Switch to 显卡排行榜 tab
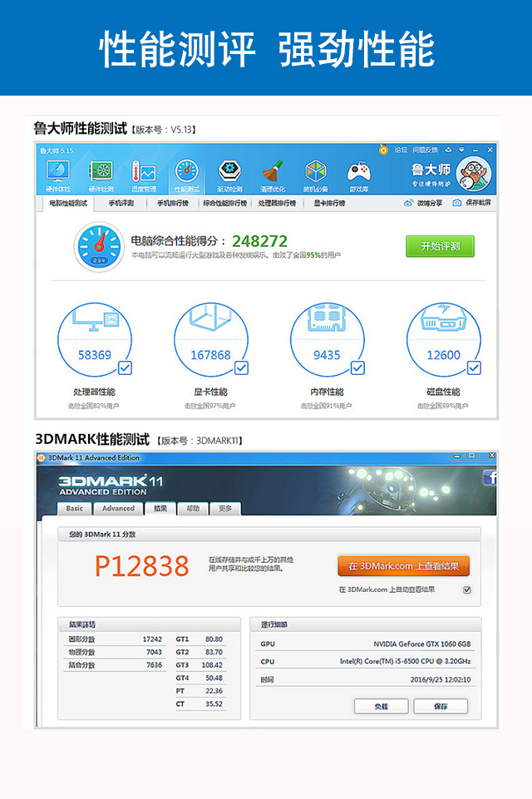This screenshot has height=799, width=532. pos(329,204)
